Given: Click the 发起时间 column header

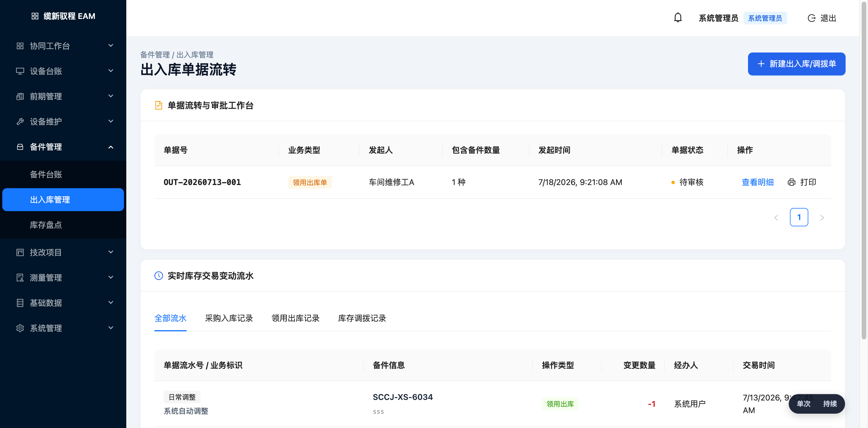Looking at the screenshot, I should (x=554, y=150).
